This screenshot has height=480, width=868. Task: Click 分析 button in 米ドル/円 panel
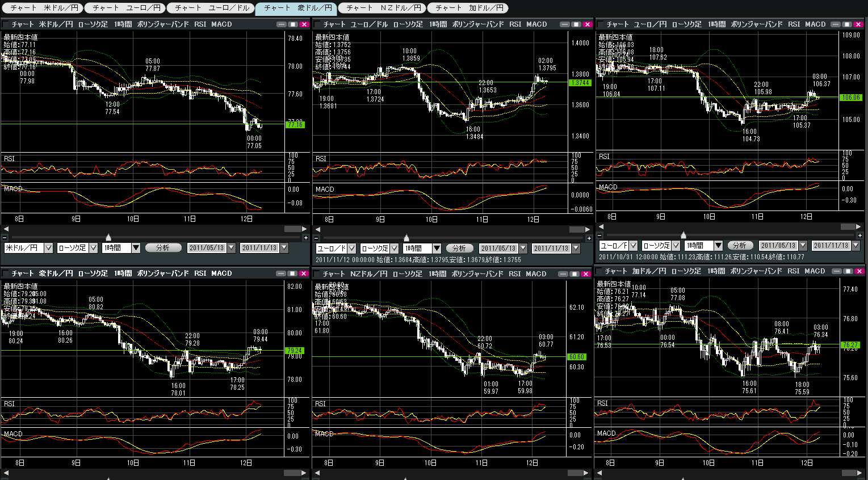[x=163, y=248]
